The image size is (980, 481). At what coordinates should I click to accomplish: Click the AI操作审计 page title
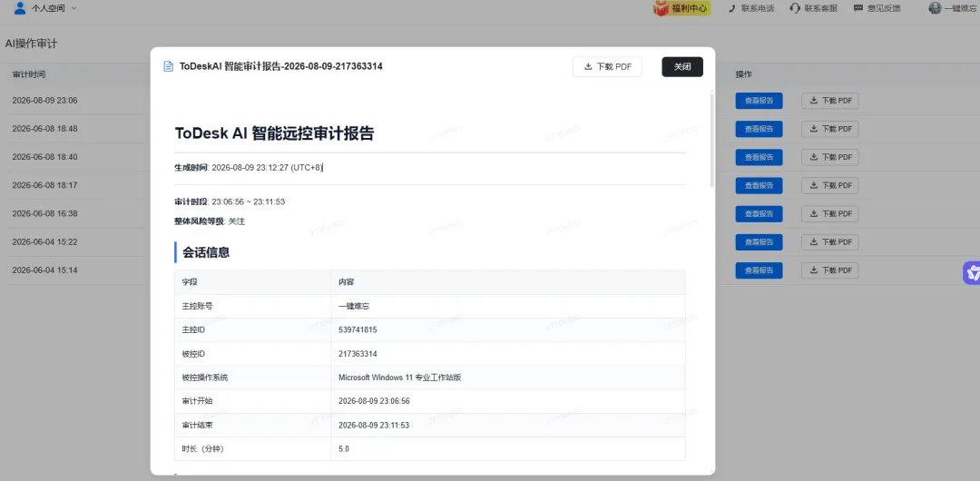[x=31, y=44]
